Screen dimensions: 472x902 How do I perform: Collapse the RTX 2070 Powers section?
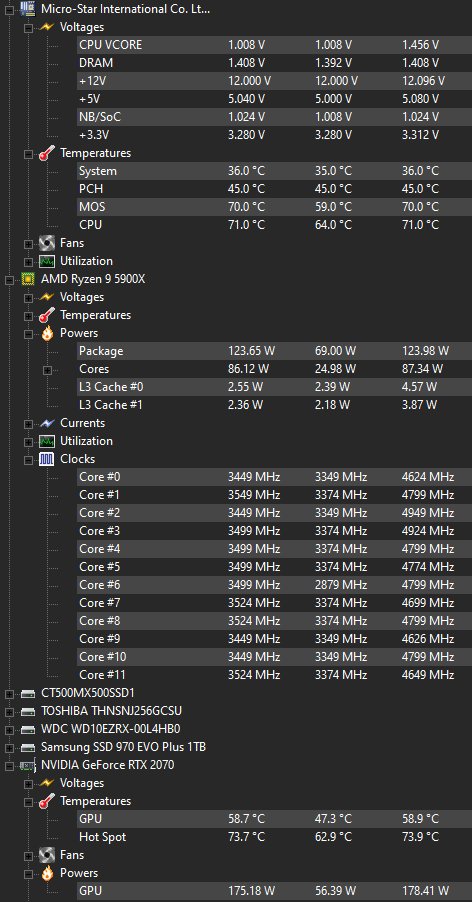[28, 873]
